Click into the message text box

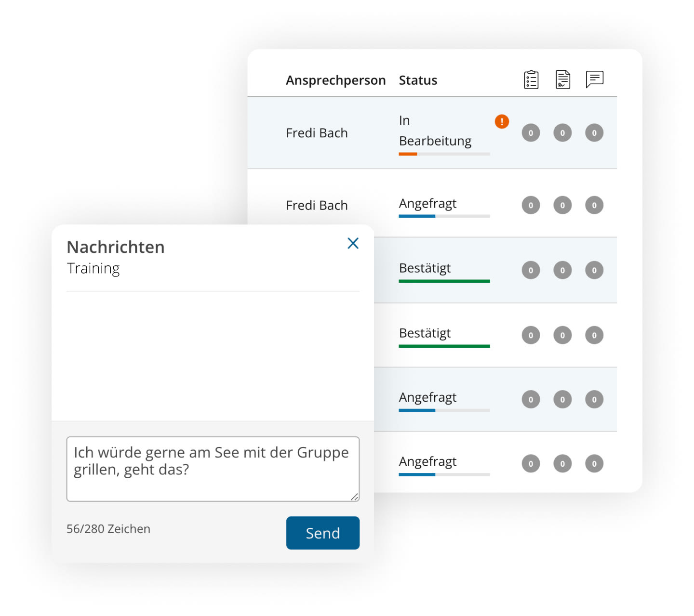(x=213, y=469)
